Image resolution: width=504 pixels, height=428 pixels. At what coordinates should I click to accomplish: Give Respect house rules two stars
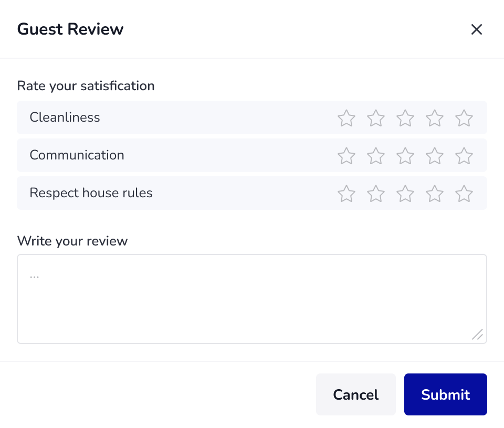(x=376, y=194)
